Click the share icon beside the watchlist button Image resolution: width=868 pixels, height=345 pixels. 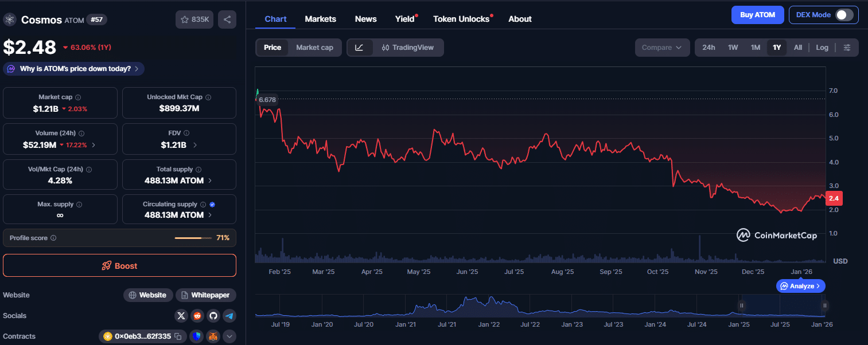click(x=227, y=19)
